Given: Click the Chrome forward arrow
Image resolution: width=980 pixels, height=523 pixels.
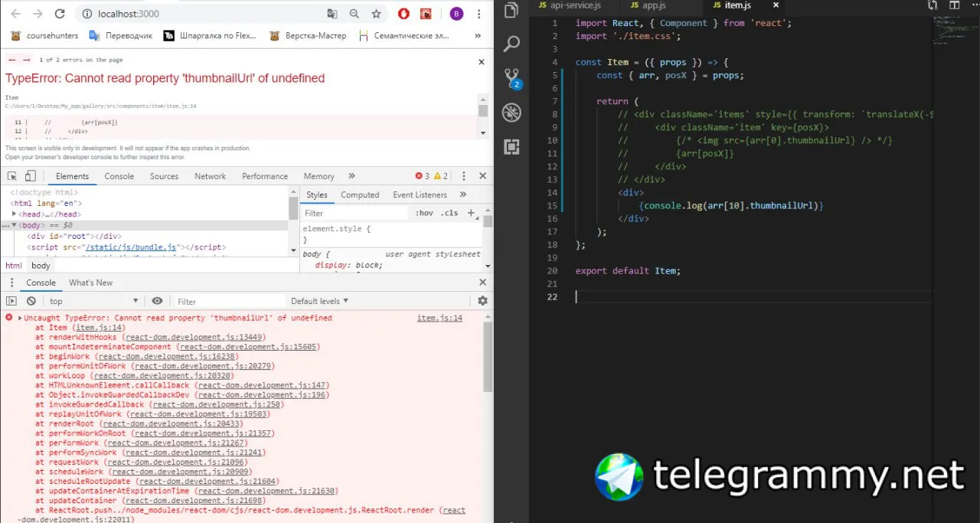Looking at the screenshot, I should pos(37,14).
